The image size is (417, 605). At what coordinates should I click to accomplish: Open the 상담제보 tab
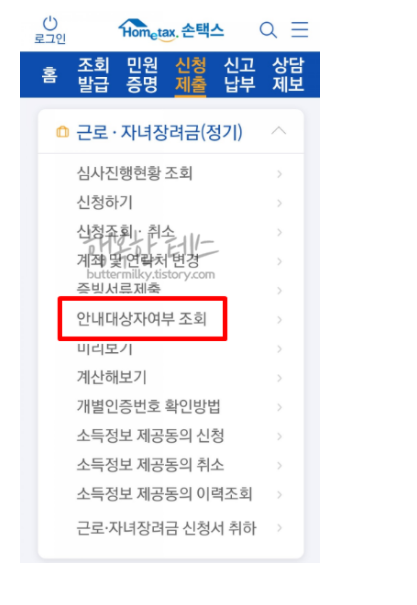pyautogui.click(x=288, y=74)
